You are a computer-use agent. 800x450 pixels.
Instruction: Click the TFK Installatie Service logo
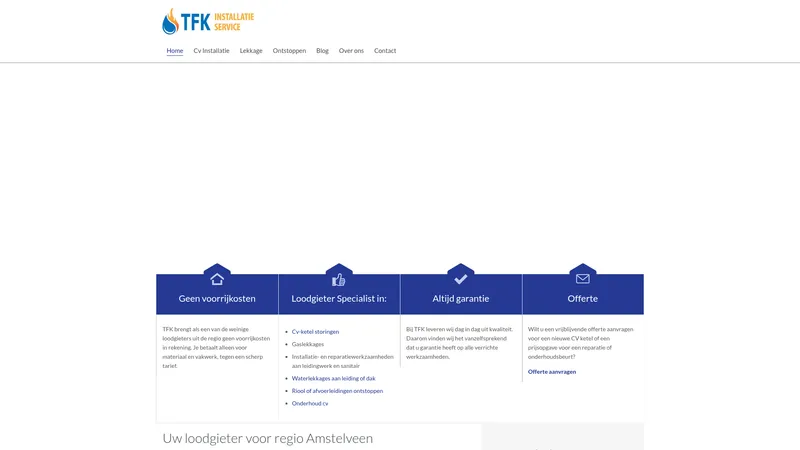[x=208, y=21]
